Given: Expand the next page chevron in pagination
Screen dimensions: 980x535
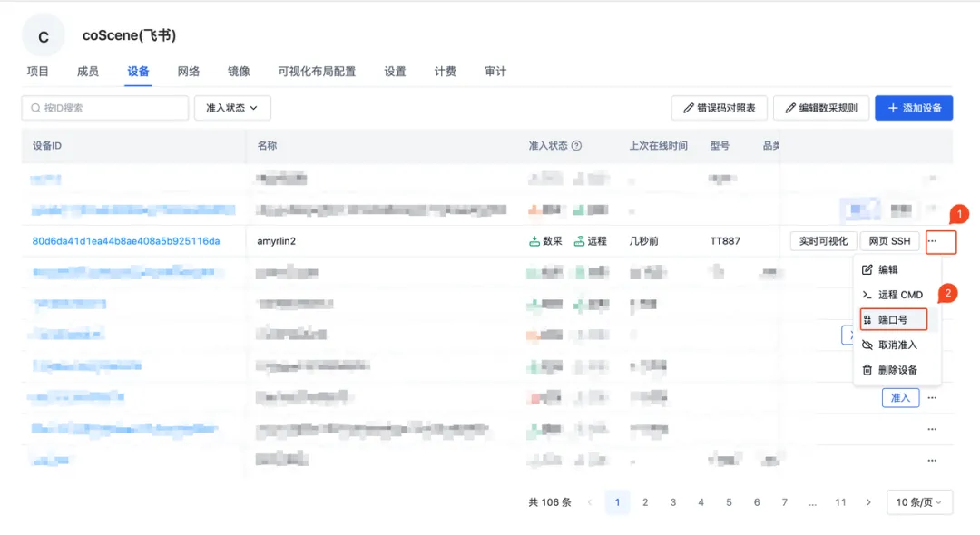Looking at the screenshot, I should 868,502.
